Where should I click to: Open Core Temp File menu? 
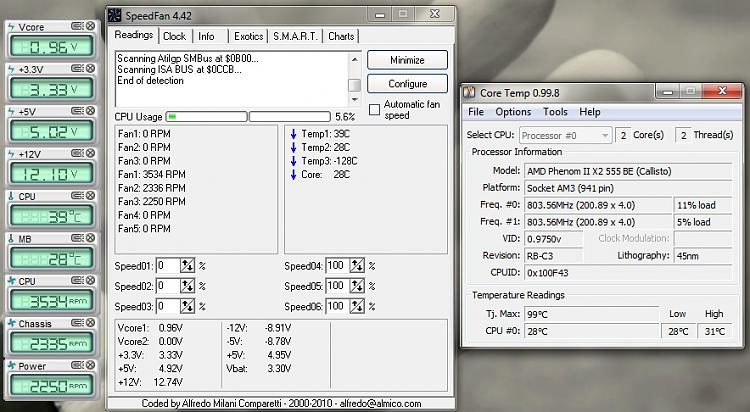point(476,112)
